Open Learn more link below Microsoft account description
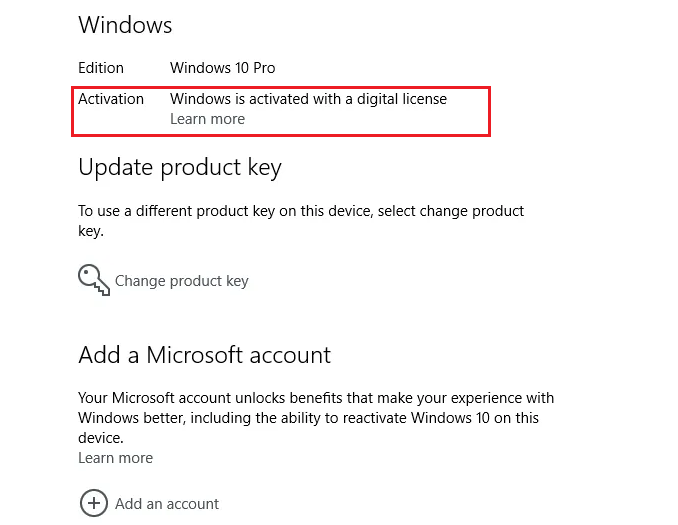The height and width of the screenshot is (525, 678). pyautogui.click(x=115, y=458)
